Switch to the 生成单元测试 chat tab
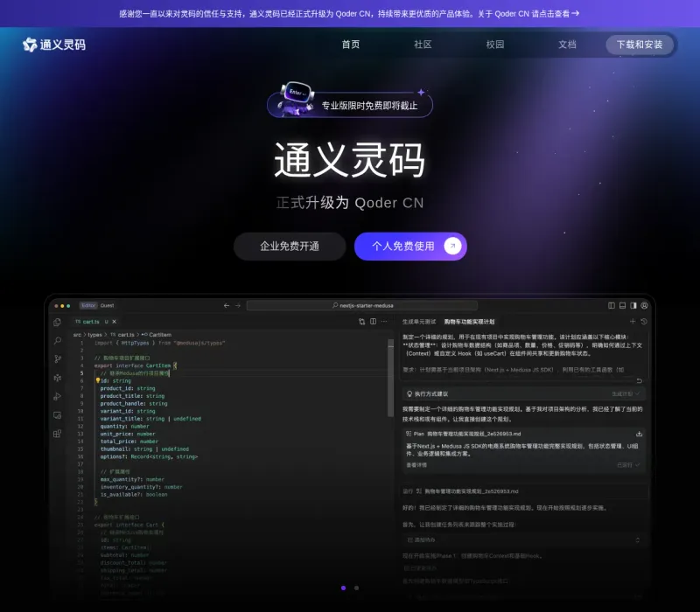Screen dimensions: 700x612 419,322
